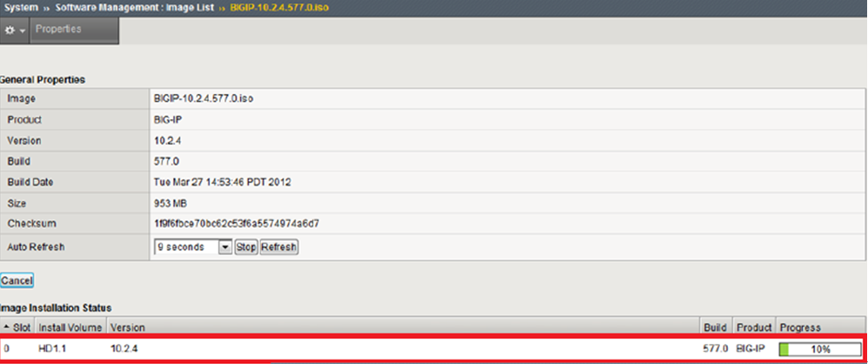Screen dimensions: 868x364
Task: Click the BIGIP-10.2.4.577.0.iso breadcrumb title
Action: (x=278, y=9)
